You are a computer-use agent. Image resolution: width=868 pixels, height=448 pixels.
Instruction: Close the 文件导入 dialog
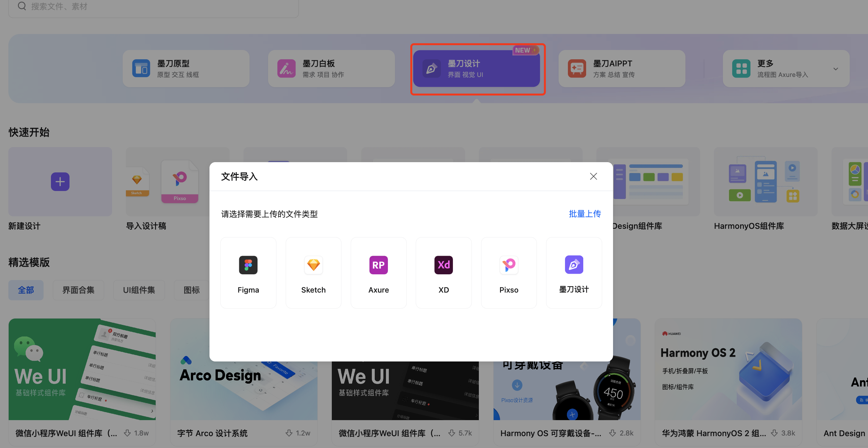pyautogui.click(x=594, y=176)
